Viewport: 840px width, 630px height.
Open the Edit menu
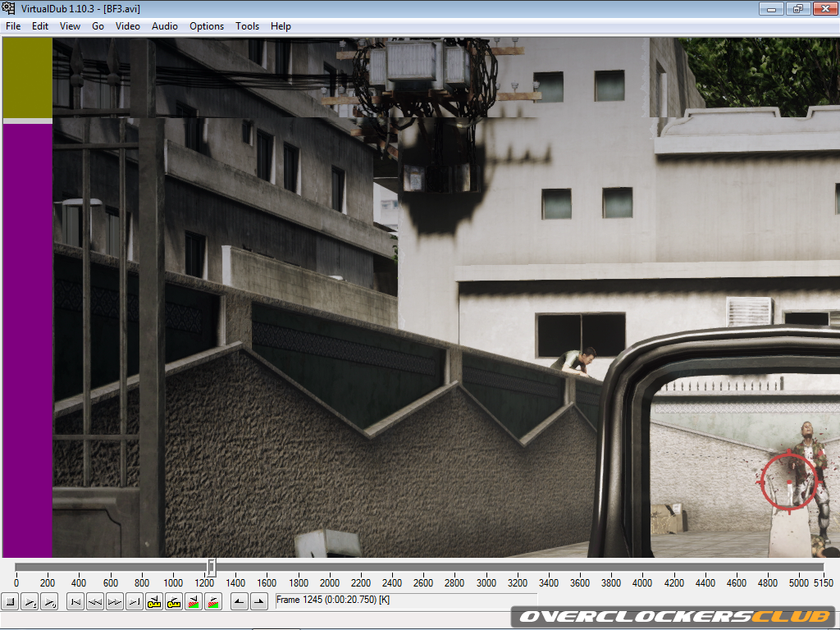(40, 26)
